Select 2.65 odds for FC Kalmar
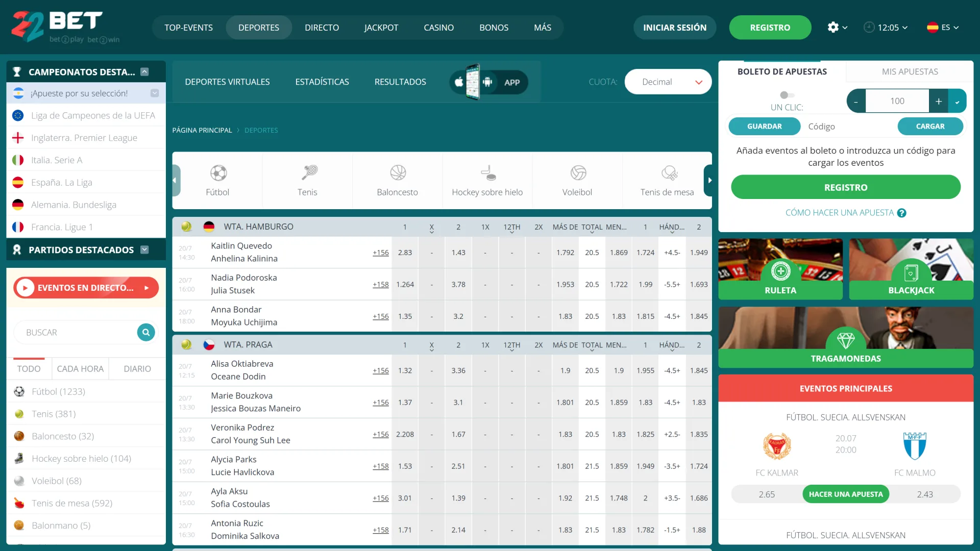 click(767, 494)
